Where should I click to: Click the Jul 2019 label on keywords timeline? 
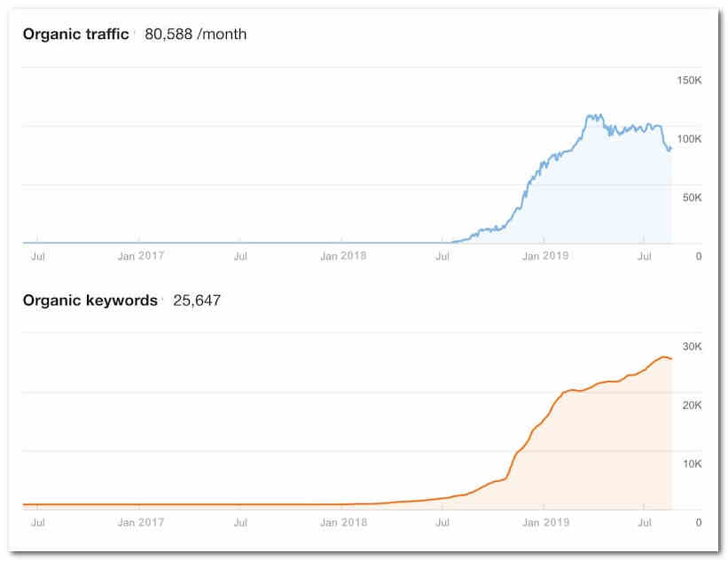click(646, 522)
